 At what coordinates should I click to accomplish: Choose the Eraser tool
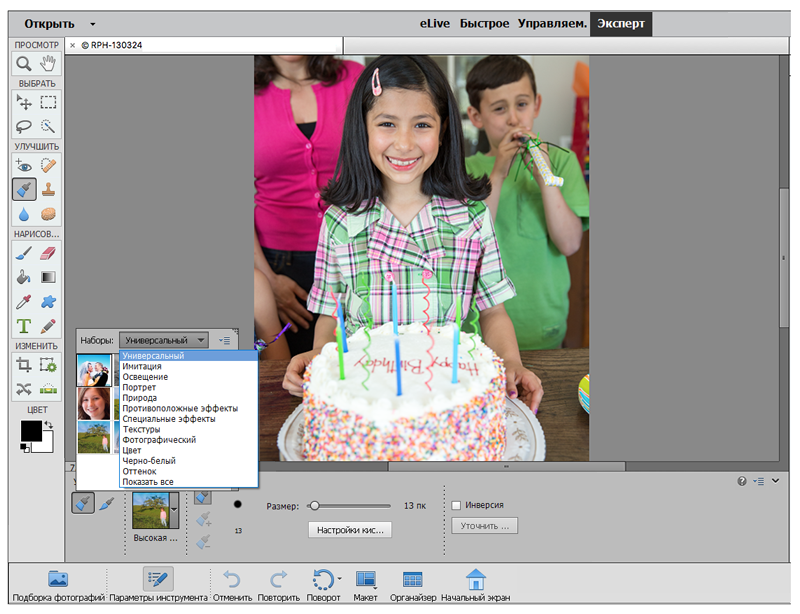tap(47, 254)
